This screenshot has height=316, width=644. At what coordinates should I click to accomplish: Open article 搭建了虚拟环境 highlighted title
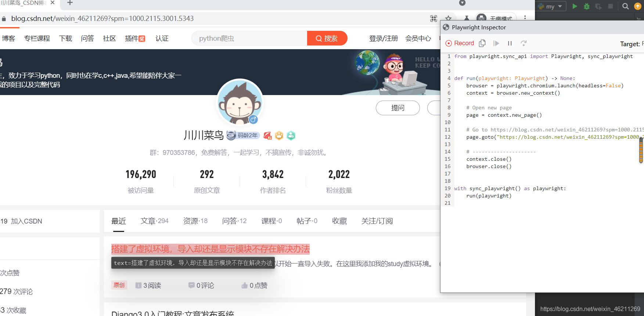pyautogui.click(x=211, y=249)
